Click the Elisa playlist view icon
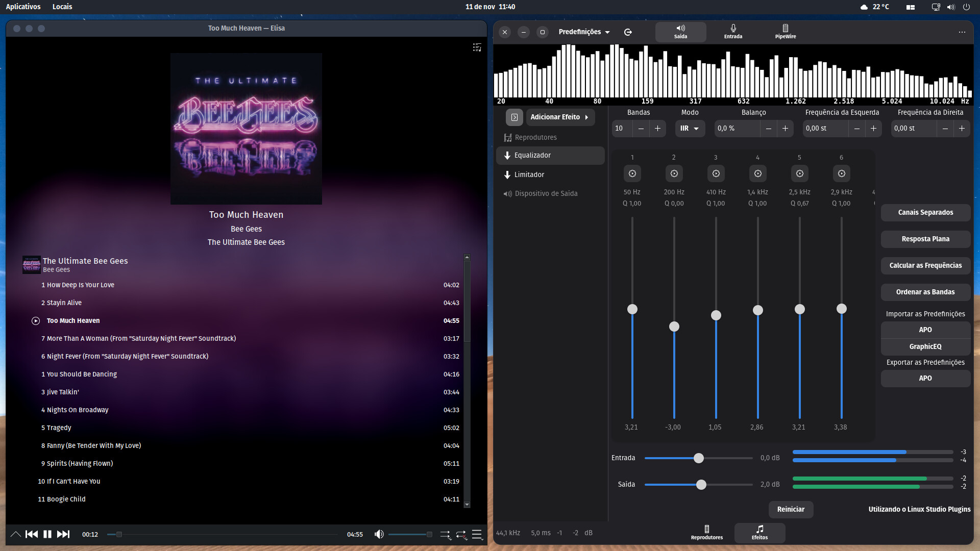Image resolution: width=980 pixels, height=551 pixels. [477, 47]
